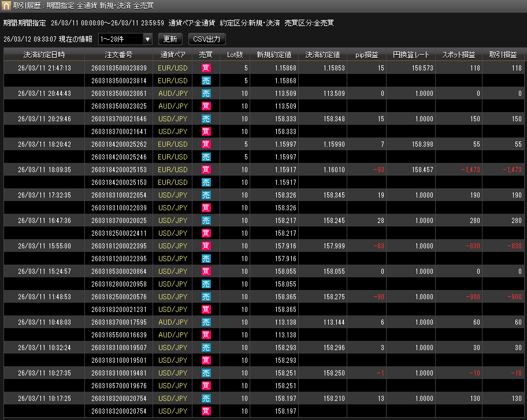Image resolution: width=527 pixels, height=420 pixels.
Task: Sort by the 決済約定日時 column header
Action: click(44, 55)
